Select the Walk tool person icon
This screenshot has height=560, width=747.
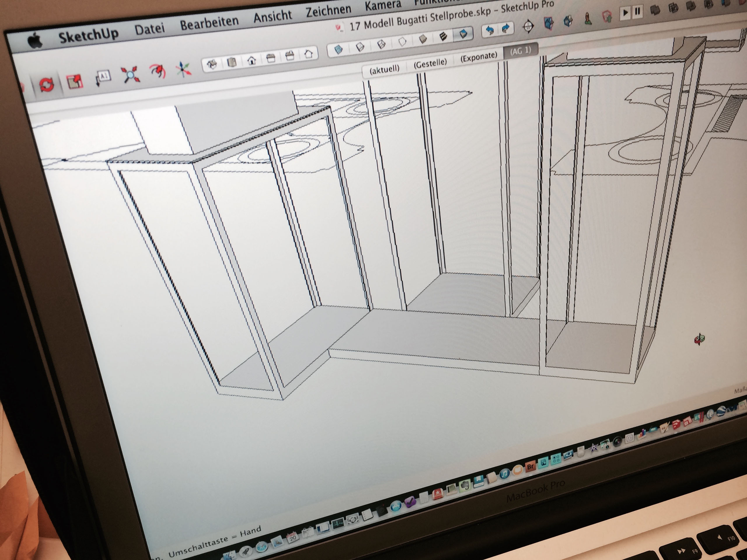pos(588,19)
